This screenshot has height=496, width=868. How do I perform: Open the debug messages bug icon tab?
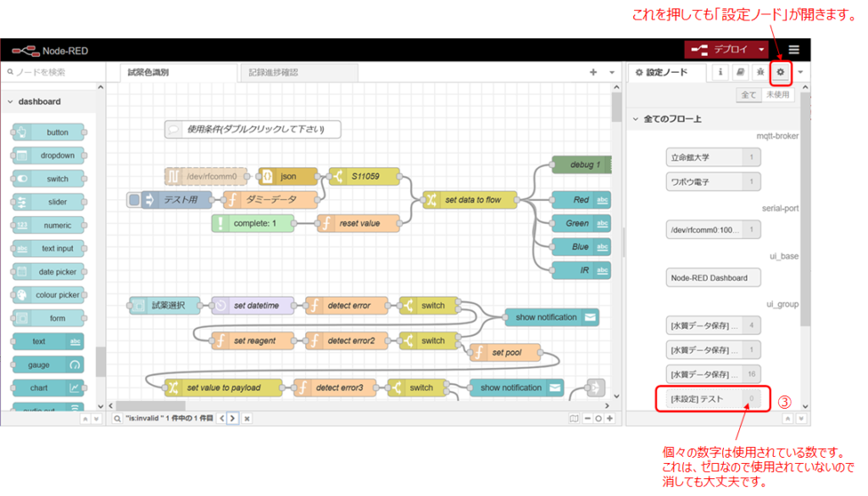coord(760,73)
